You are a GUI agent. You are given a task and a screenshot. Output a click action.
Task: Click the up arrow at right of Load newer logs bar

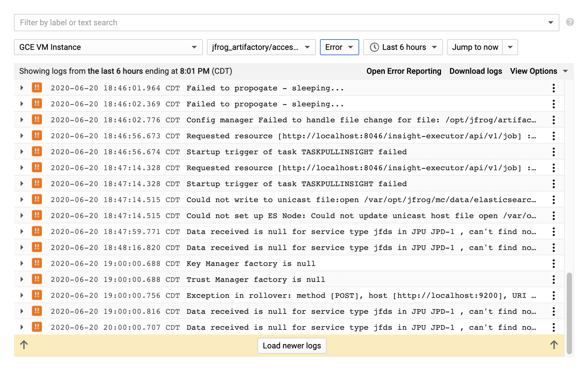[554, 345]
